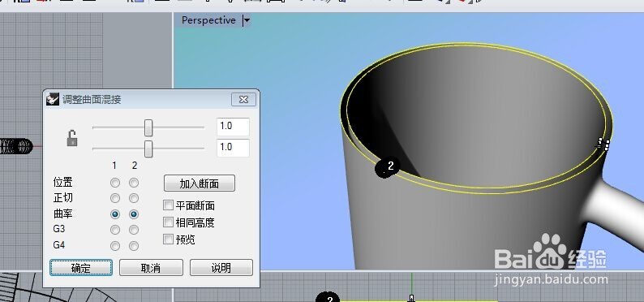This screenshot has width=644, height=302.
Task: Select G3 radio button in column 1
Action: pos(115,230)
